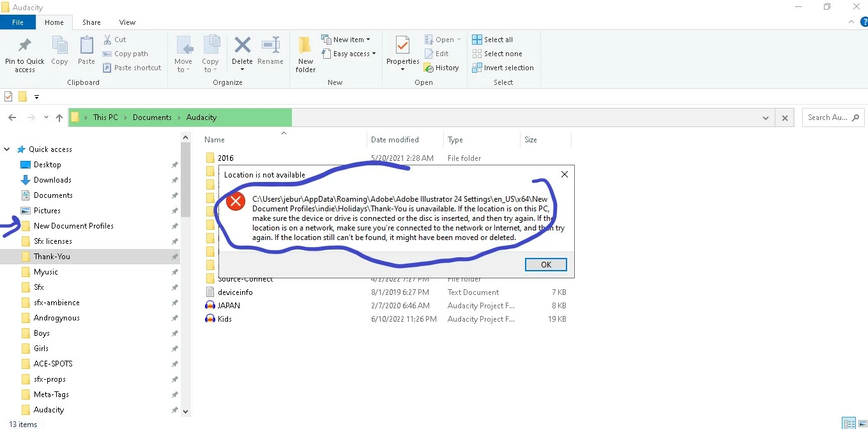Click the Paste ribbon button
The image size is (868, 429).
(x=86, y=51)
